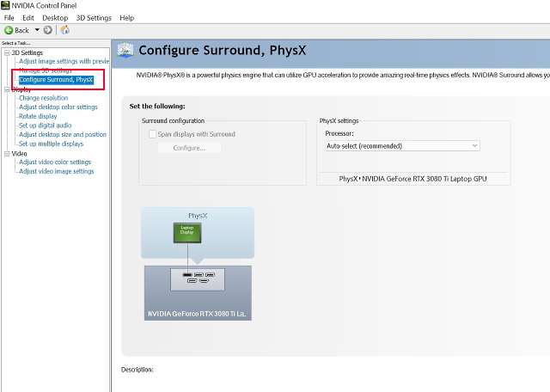
Task: Click the Home icon in the toolbar
Action: tap(65, 30)
